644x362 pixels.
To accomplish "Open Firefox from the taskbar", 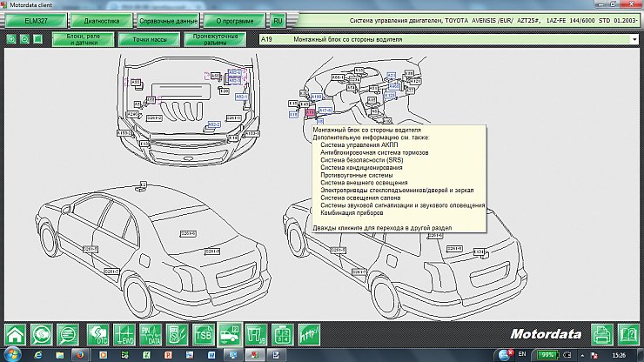I will tap(80, 355).
